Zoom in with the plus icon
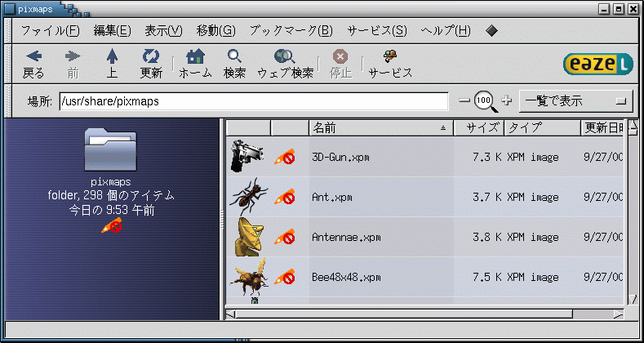The width and height of the screenshot is (644, 343). coord(507,100)
